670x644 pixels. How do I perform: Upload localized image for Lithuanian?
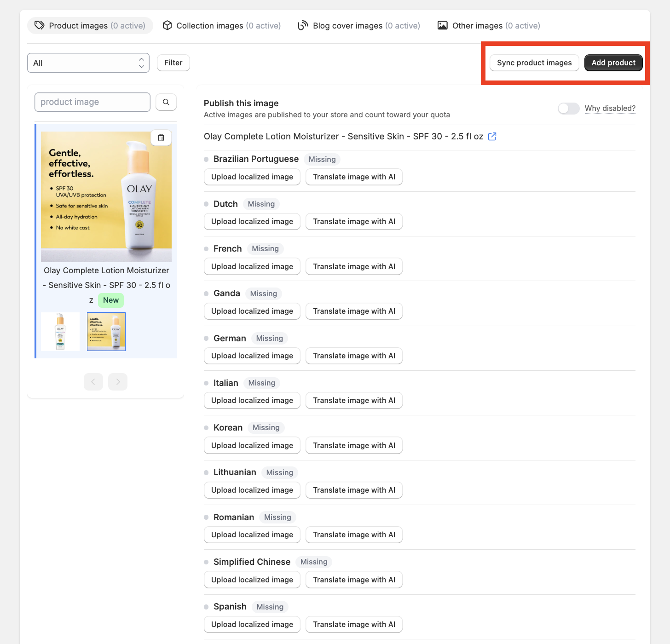tap(252, 490)
